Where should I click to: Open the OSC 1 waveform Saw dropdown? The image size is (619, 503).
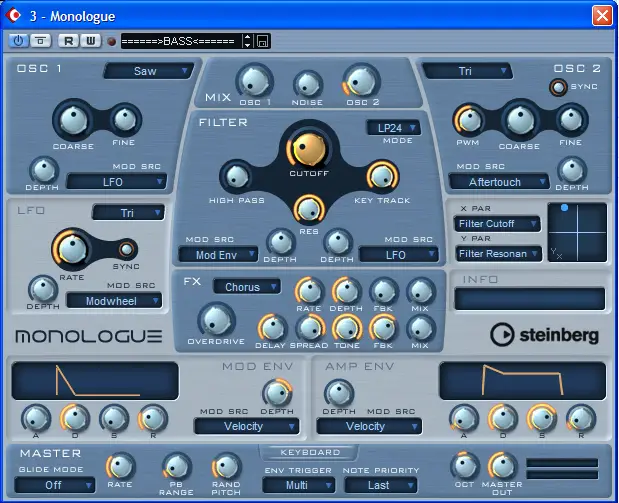(x=149, y=71)
